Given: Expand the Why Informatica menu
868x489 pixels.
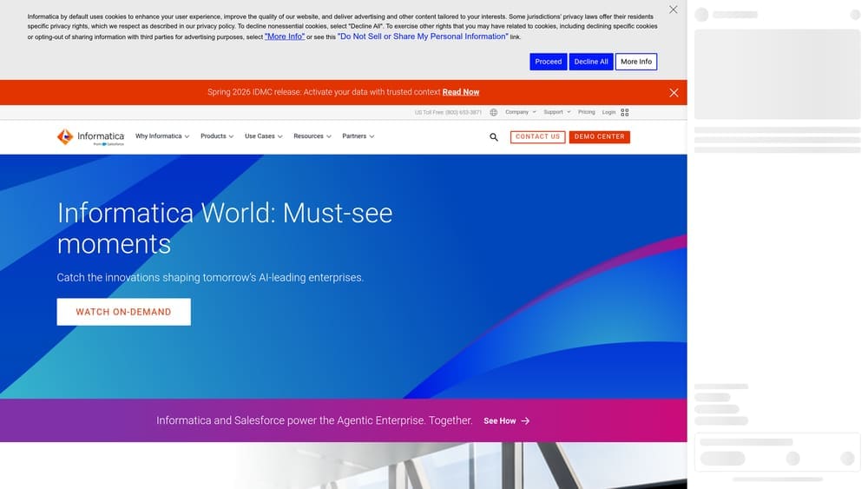Looking at the screenshot, I should click(x=162, y=136).
